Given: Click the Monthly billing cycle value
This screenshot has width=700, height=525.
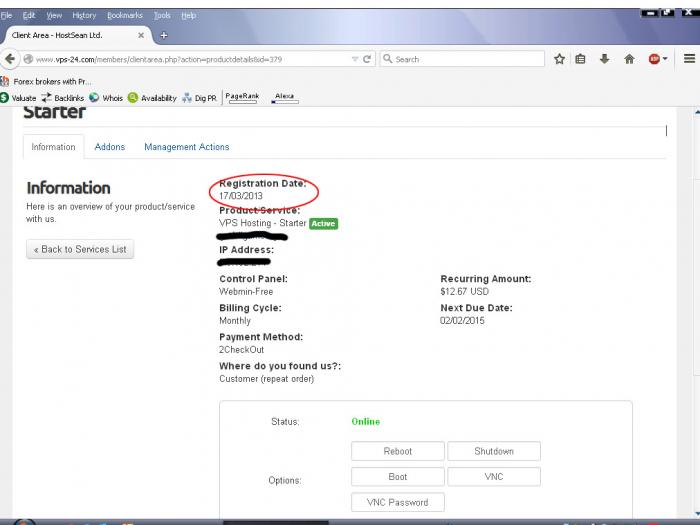Looking at the screenshot, I should click(235, 321).
